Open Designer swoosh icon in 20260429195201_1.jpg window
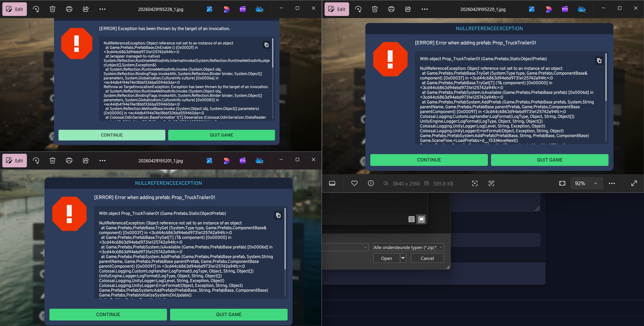The image size is (644, 326). pos(226,161)
